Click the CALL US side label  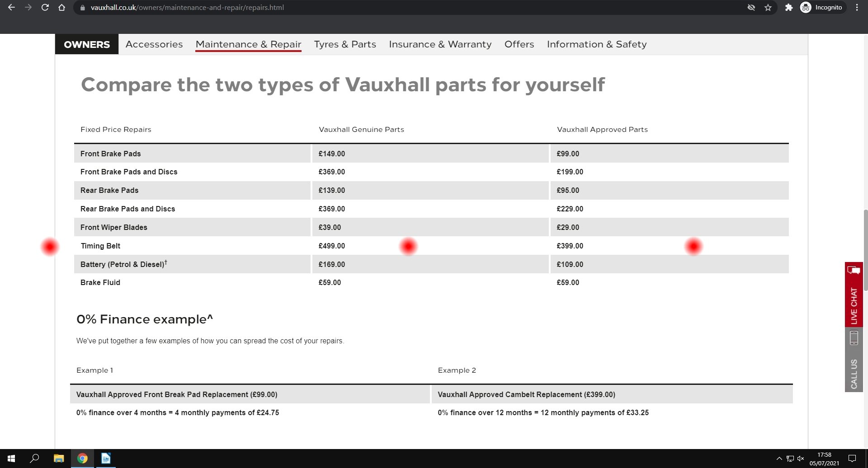[x=854, y=374]
